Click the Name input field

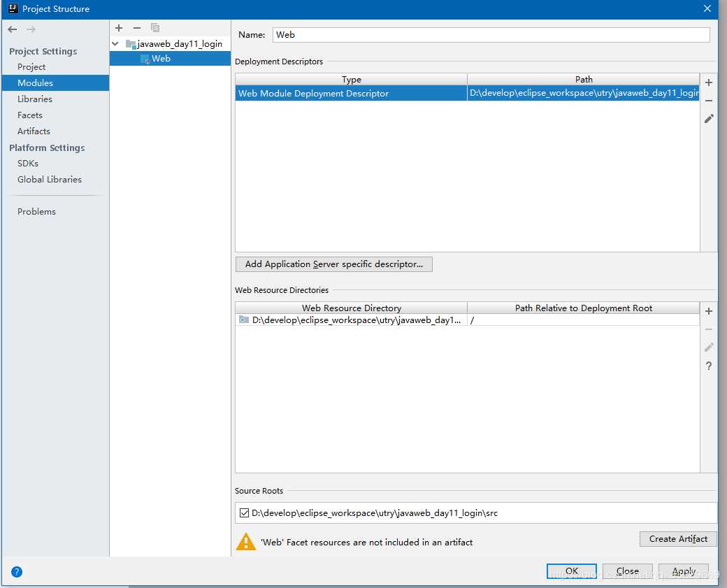pos(491,35)
